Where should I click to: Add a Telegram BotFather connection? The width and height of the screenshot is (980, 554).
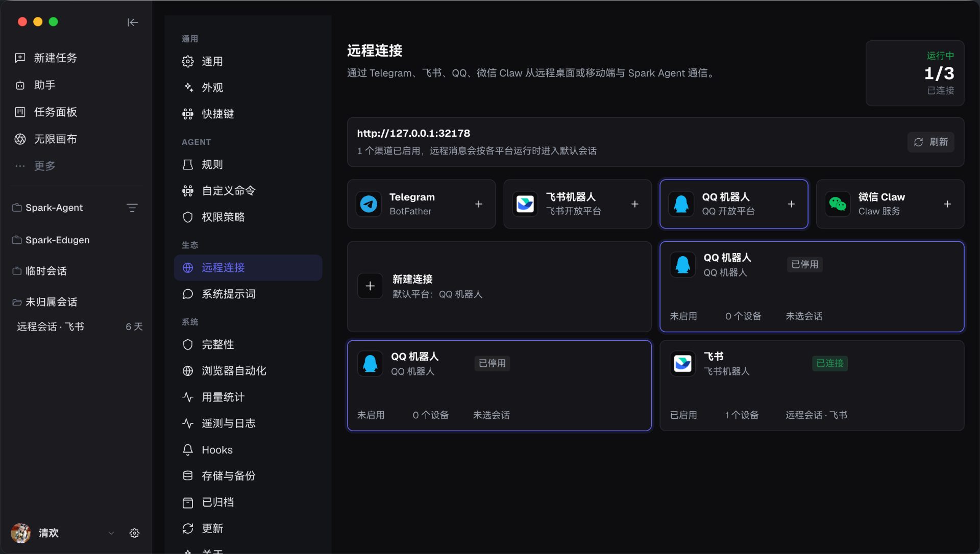[479, 204]
